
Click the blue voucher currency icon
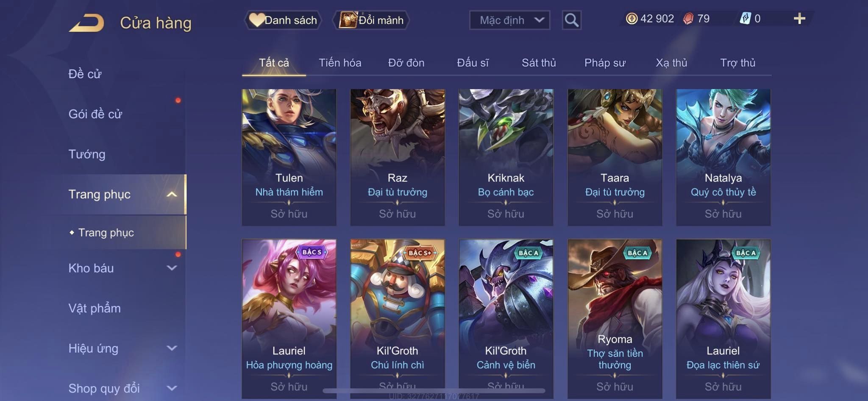coord(745,19)
